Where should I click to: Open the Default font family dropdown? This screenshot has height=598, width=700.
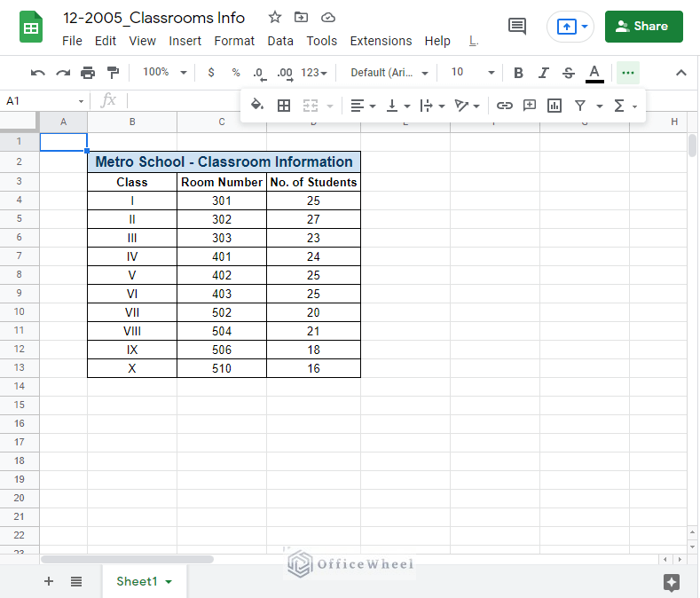pos(389,73)
